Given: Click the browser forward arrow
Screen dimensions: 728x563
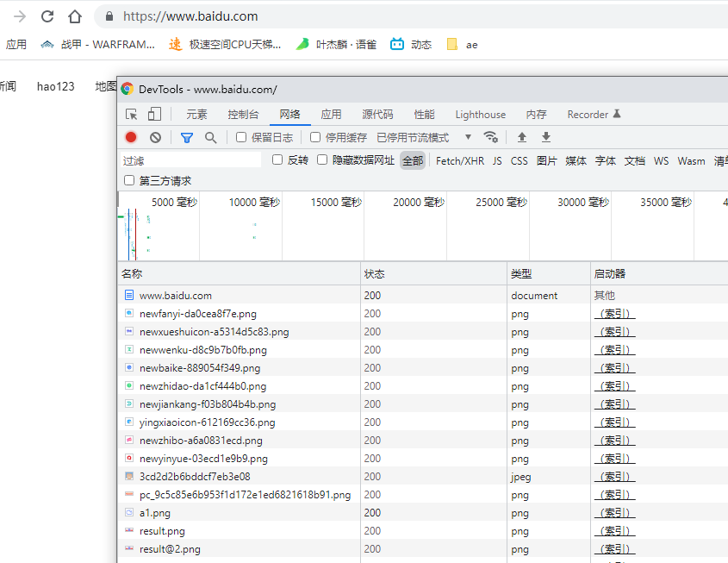Looking at the screenshot, I should 20,16.
